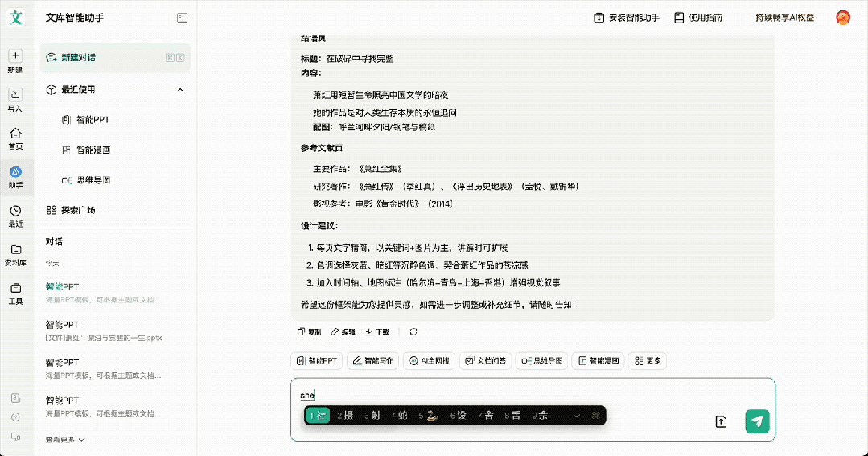Click the Wenku 文 logo in the left rail
The image size is (868, 456).
click(x=15, y=17)
